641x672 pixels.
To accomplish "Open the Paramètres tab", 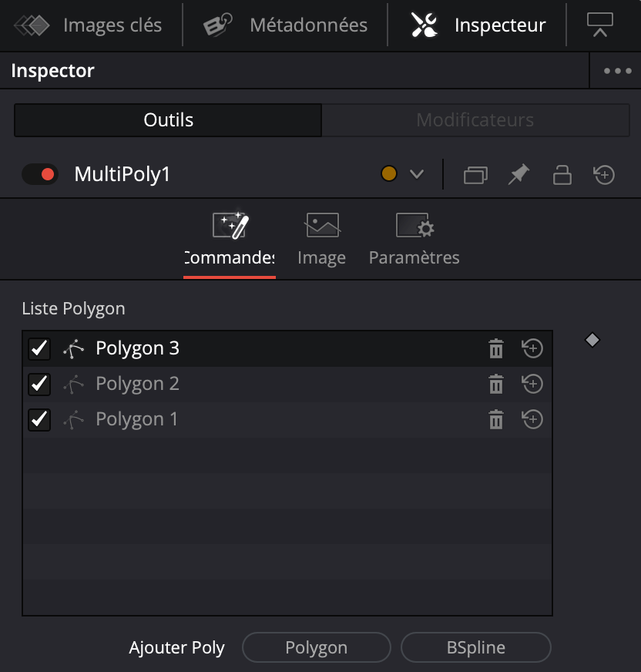I will pos(414,240).
